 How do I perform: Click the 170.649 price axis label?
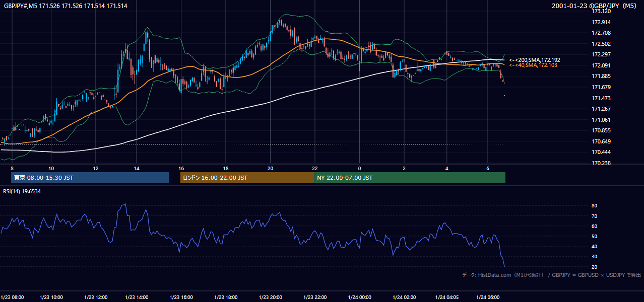pyautogui.click(x=601, y=141)
